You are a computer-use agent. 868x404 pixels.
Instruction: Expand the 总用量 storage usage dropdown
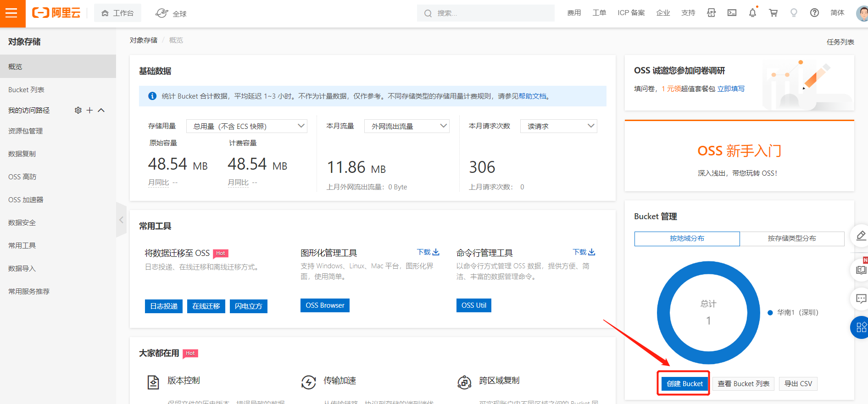[247, 126]
